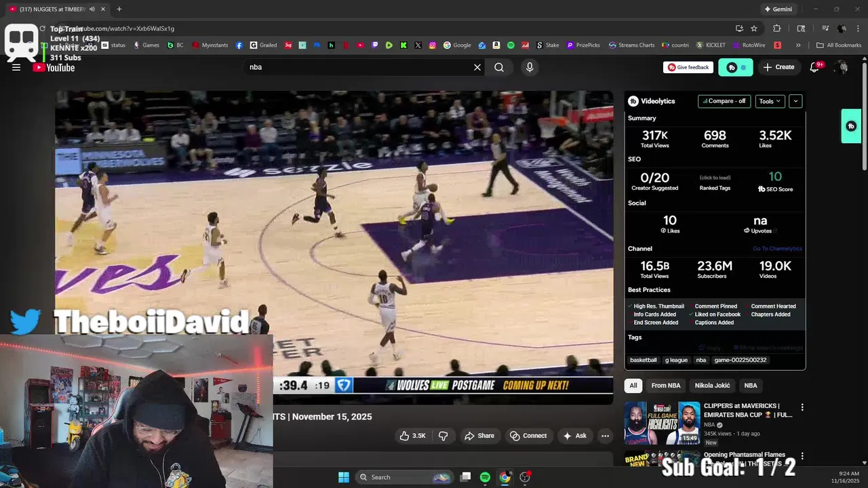The width and height of the screenshot is (868, 488).
Task: Load ranked tags via click to load
Action: pyautogui.click(x=715, y=178)
